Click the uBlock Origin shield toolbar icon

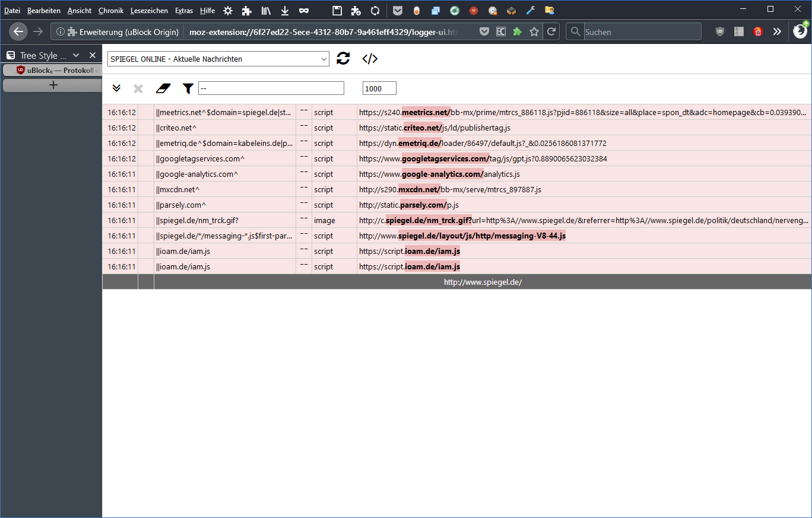tap(720, 31)
